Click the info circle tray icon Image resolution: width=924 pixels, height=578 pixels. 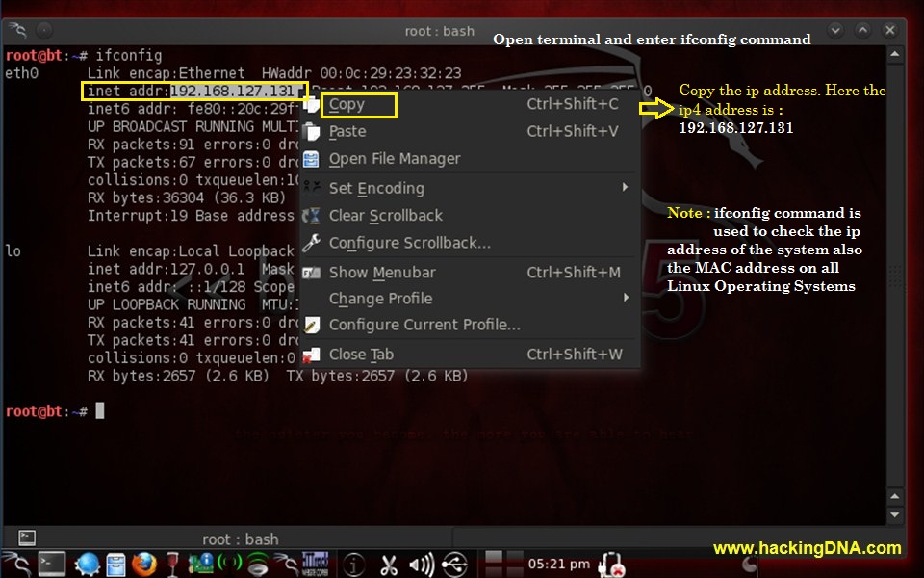click(353, 565)
